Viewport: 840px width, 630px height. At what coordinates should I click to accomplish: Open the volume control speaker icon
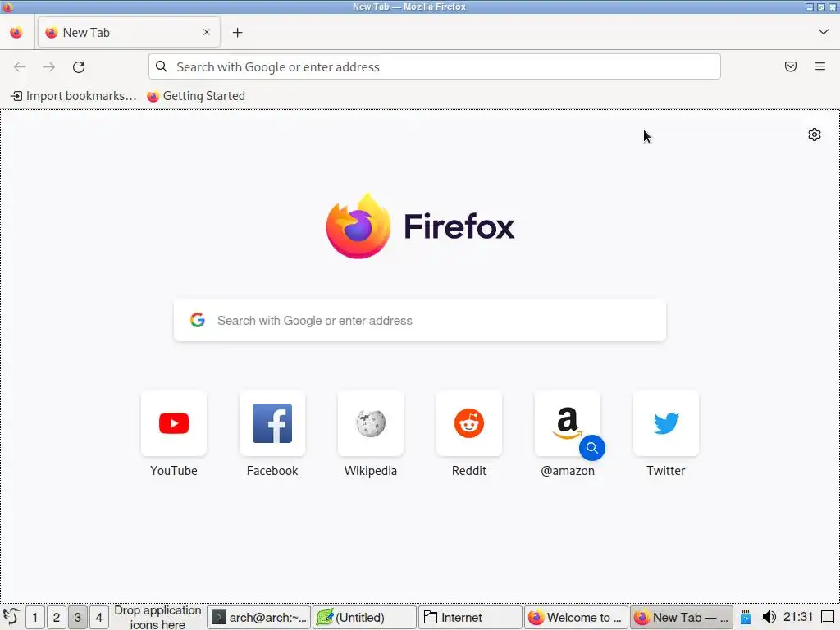tap(769, 618)
